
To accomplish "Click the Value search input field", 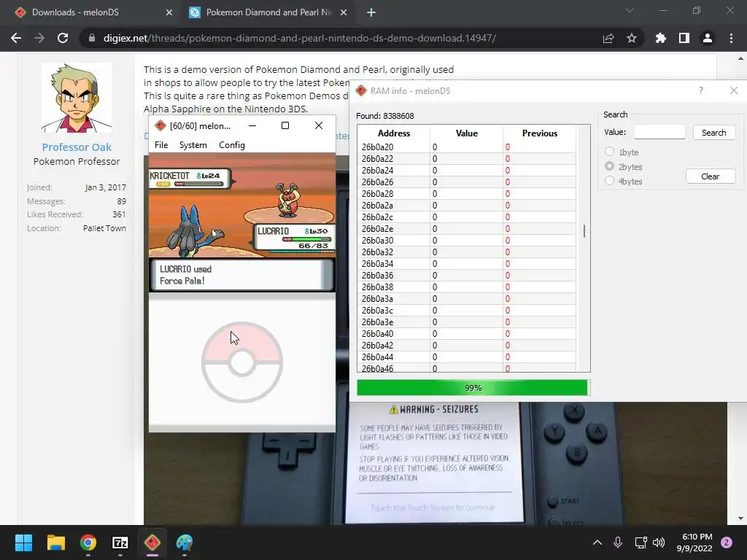I will pyautogui.click(x=659, y=133).
